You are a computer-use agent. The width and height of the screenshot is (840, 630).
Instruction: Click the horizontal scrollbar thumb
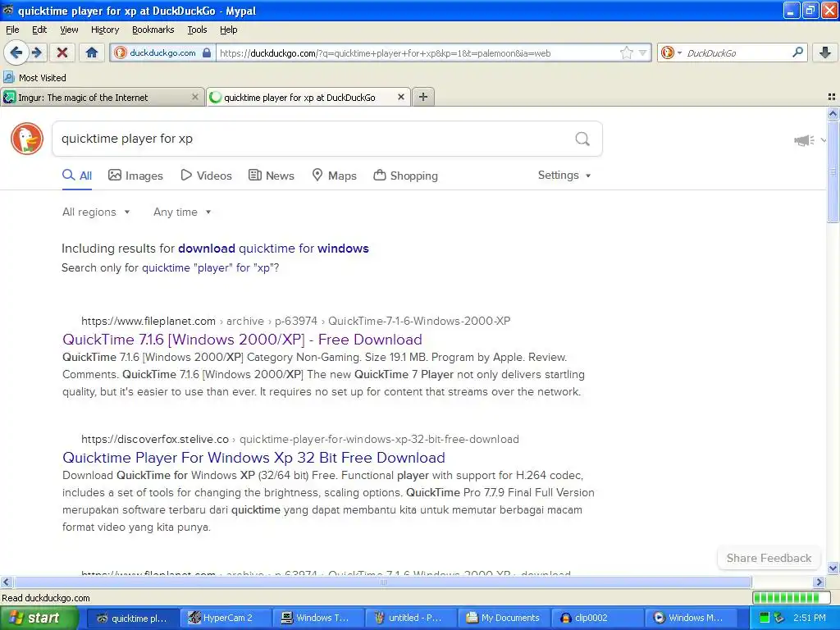[x=382, y=582]
